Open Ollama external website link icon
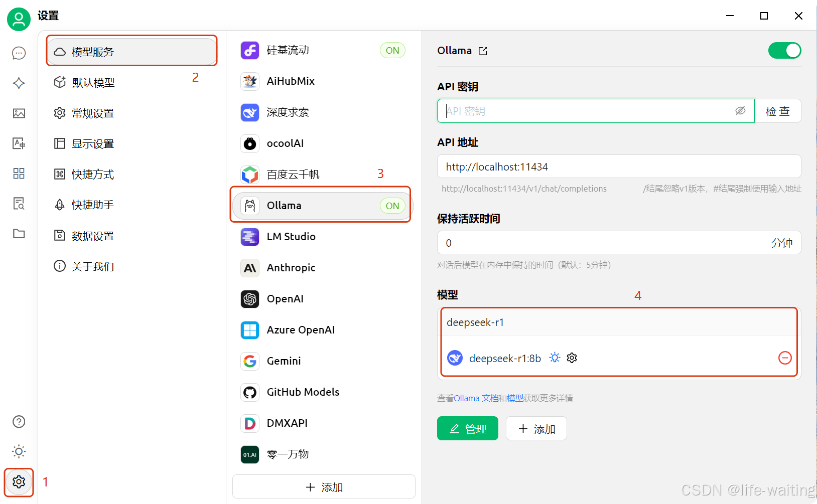Viewport: 817px width, 504px height. click(x=483, y=51)
